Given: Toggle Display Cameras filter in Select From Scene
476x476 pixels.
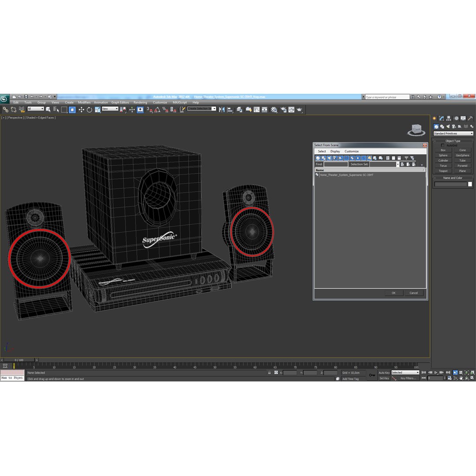Looking at the screenshot, I should point(335,158).
